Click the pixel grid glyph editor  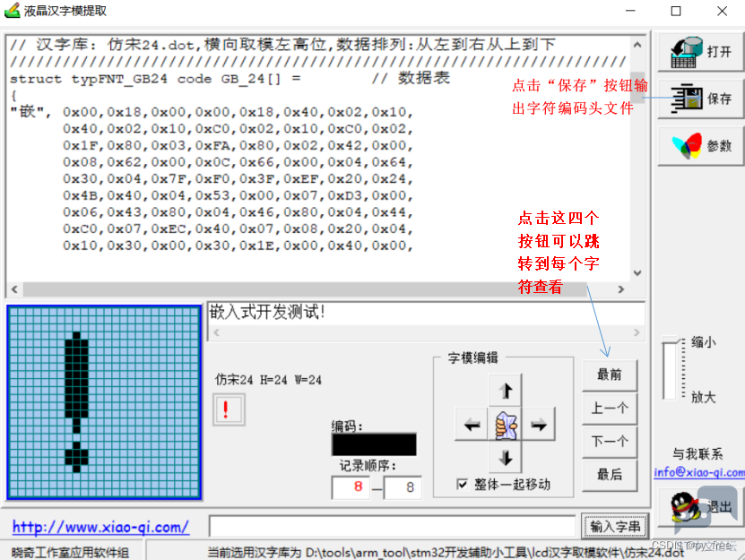105,402
